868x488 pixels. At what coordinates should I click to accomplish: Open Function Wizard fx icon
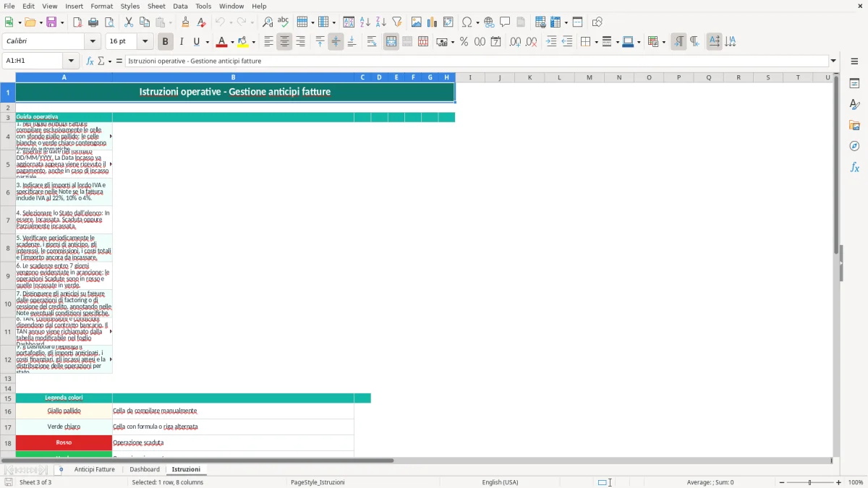90,61
